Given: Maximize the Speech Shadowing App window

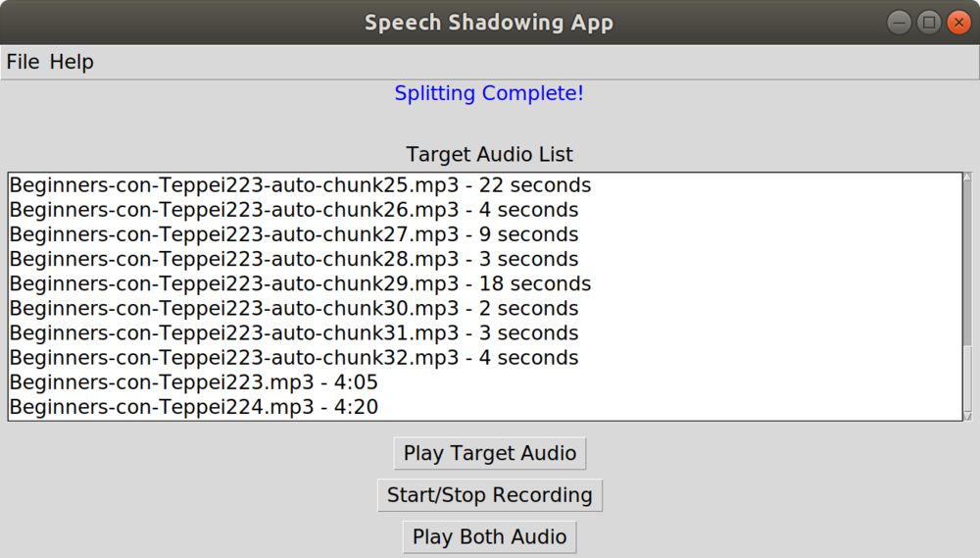Looking at the screenshot, I should (929, 23).
